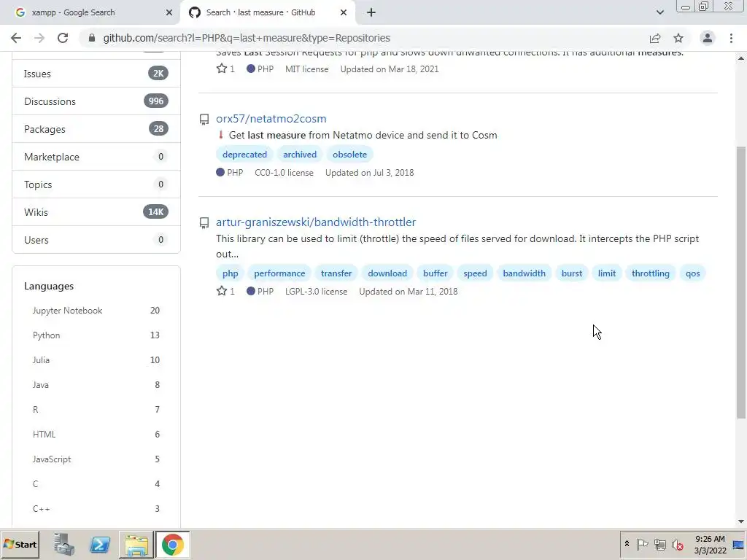Click repo icon beside bandwidth-throttler
The image size is (747, 560).
point(204,222)
